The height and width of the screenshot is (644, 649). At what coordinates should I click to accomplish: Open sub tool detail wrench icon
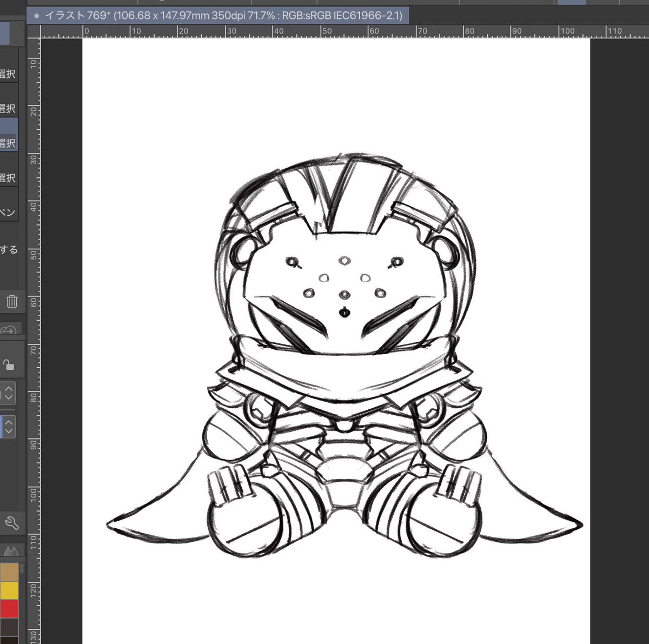(x=11, y=523)
